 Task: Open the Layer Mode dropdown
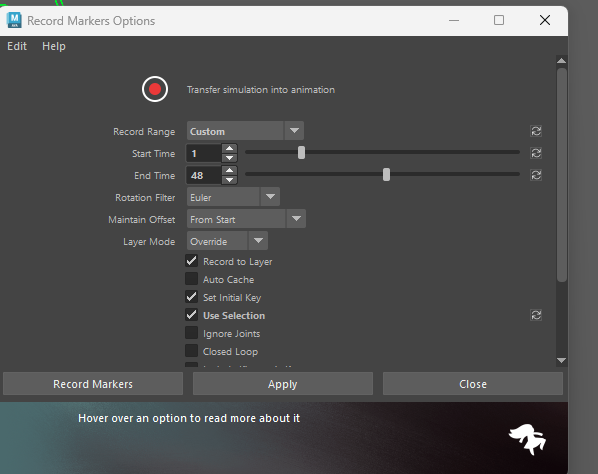tap(227, 241)
